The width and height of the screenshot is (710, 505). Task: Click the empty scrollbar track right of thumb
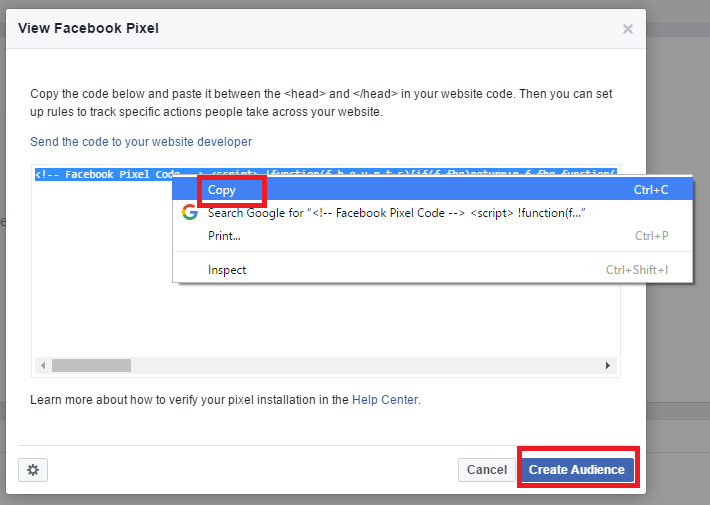(366, 366)
